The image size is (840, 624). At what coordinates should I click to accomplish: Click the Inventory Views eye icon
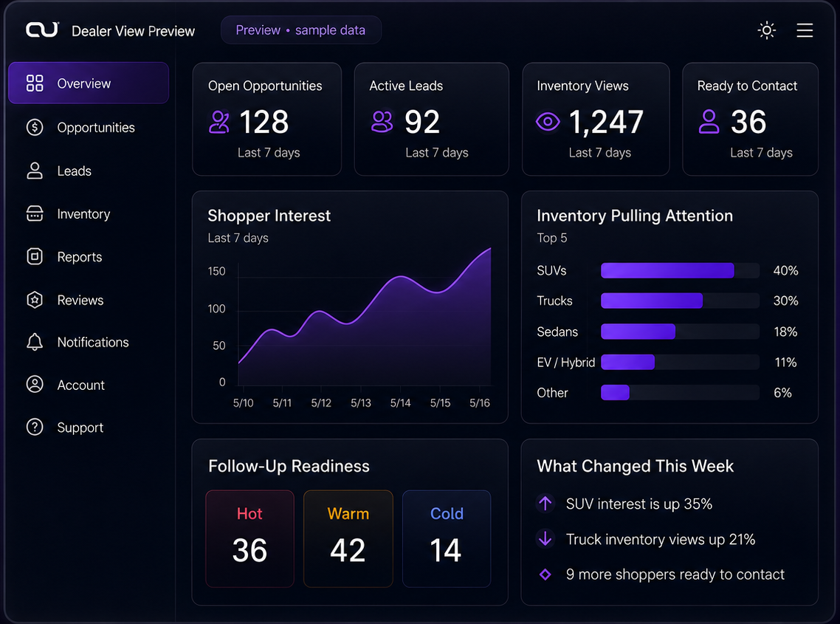[x=548, y=122]
